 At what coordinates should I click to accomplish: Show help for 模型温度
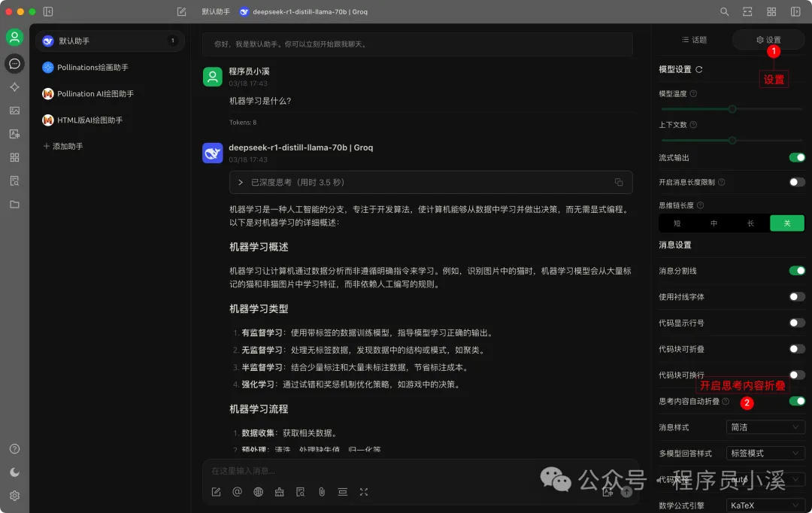693,94
